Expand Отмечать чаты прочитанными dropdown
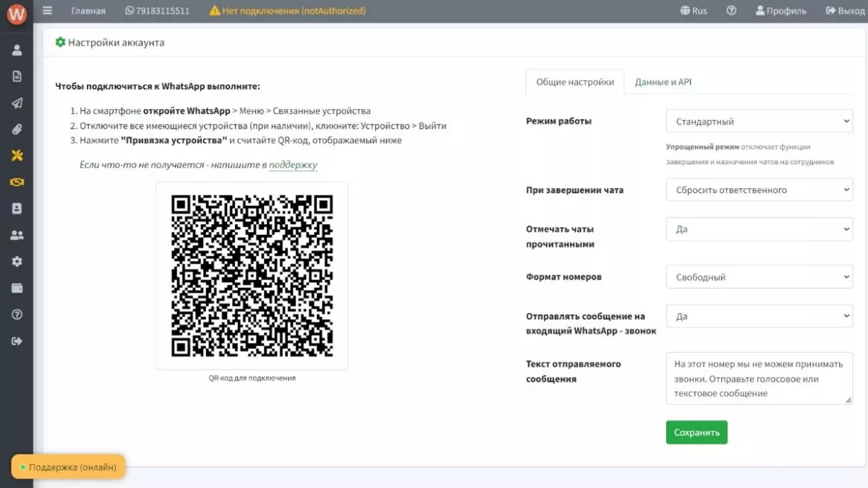 759,229
